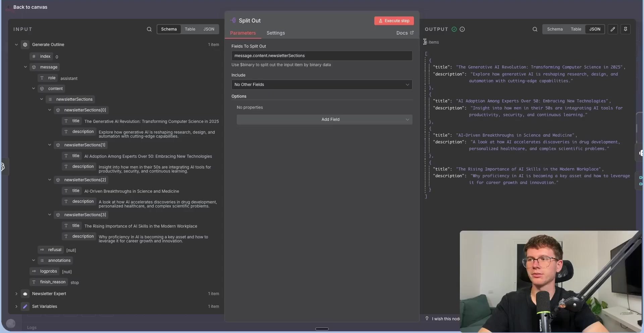Click the finish_reason text type icon
Screen dimensions: 644x333
(x=34, y=282)
